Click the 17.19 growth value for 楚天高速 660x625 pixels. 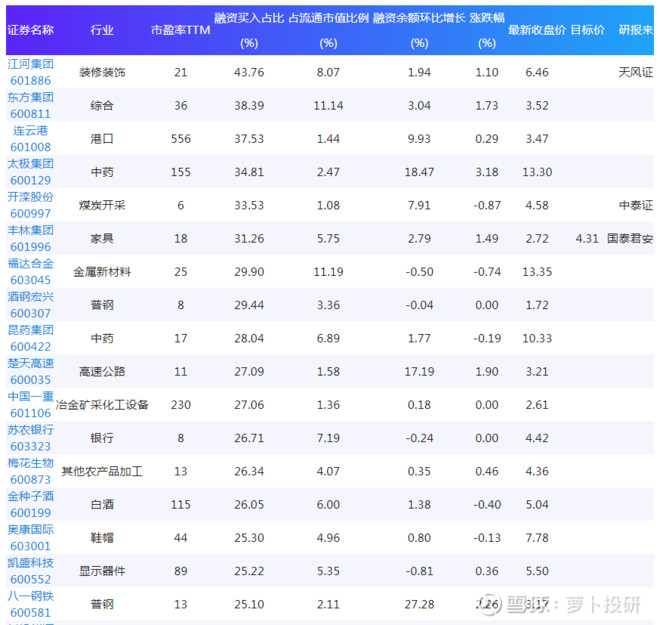click(x=419, y=372)
